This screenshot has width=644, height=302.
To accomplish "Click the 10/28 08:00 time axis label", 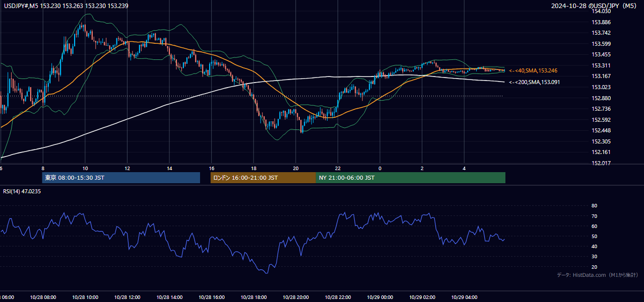I will point(43,297).
